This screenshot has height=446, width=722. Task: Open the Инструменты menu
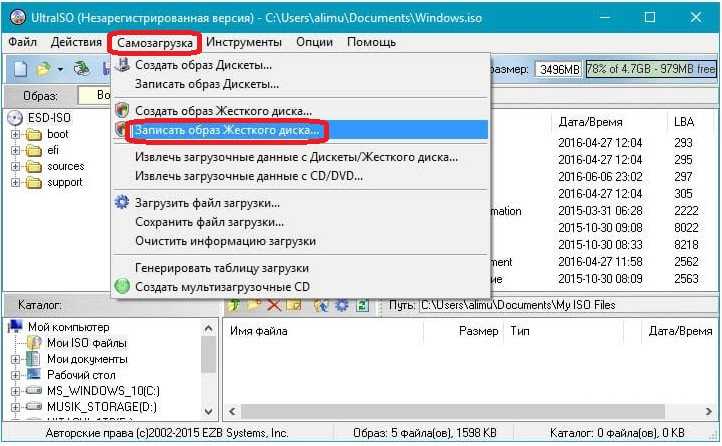click(244, 42)
